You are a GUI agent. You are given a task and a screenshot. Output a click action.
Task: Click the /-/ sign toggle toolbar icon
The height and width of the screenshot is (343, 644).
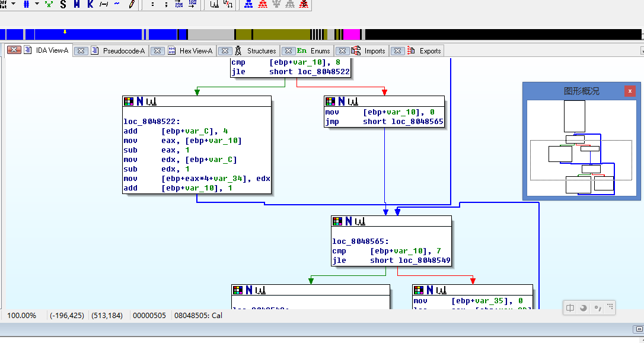[104, 4]
